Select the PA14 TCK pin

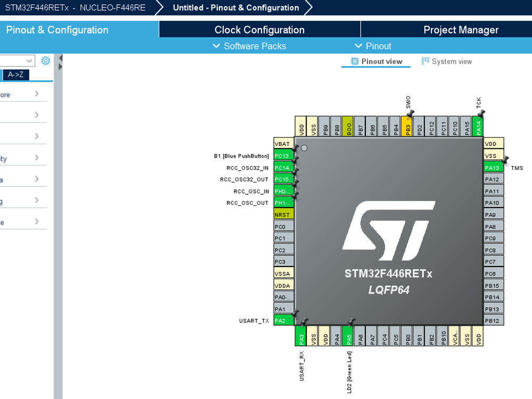(478, 126)
